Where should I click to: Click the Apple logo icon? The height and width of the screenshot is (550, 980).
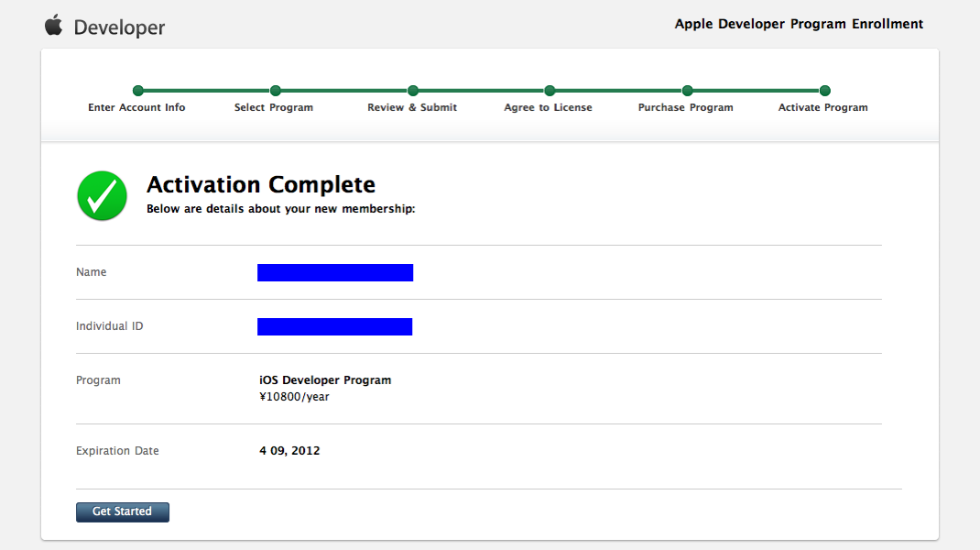pos(54,25)
